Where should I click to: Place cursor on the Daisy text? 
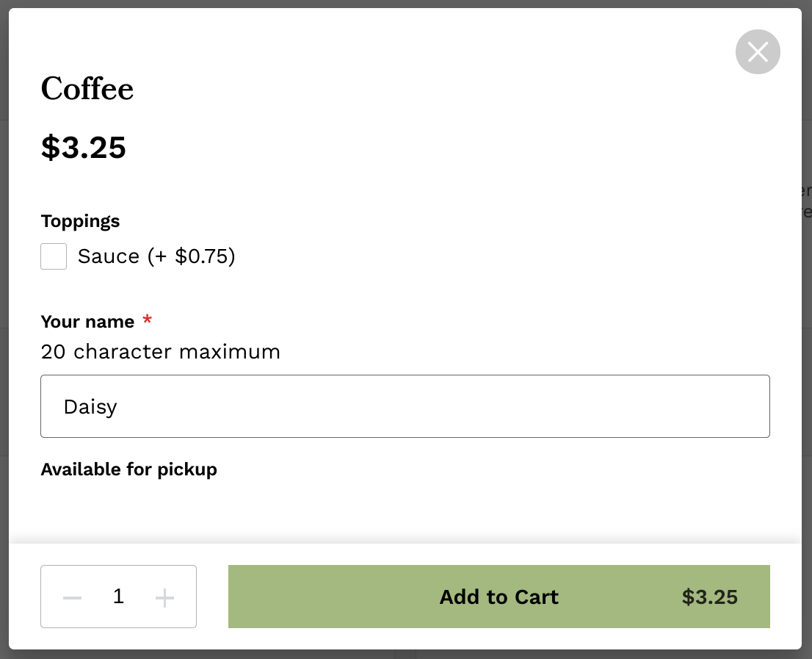pos(90,407)
